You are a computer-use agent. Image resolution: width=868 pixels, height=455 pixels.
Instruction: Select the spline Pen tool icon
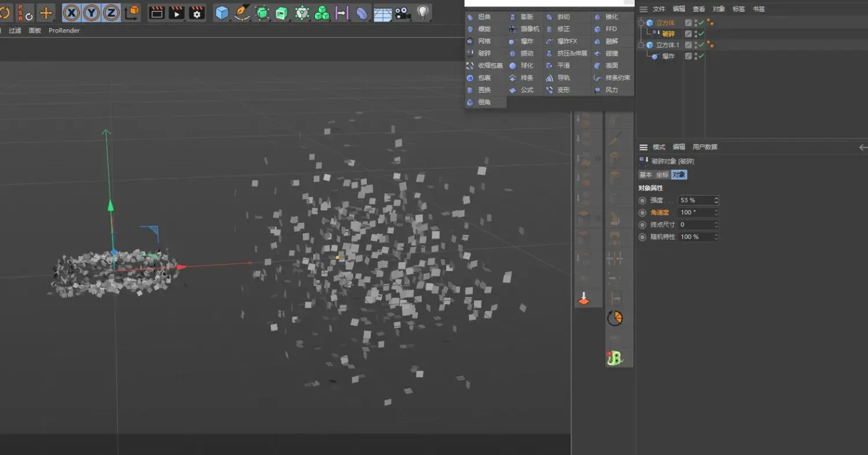click(x=242, y=12)
